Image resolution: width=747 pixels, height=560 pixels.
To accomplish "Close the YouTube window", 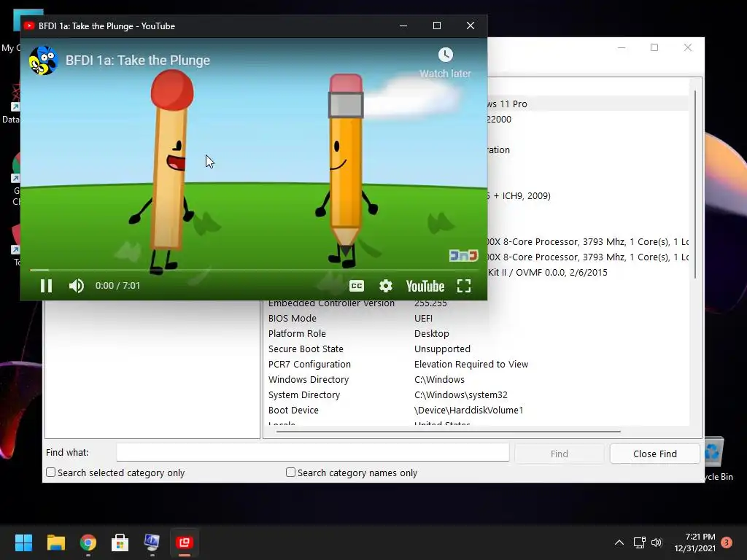I will [x=471, y=26].
